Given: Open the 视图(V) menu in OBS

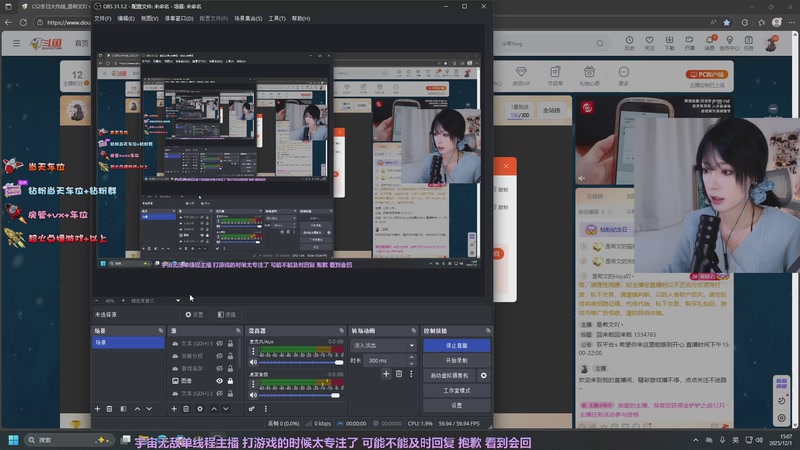Looking at the screenshot, I should point(149,18).
